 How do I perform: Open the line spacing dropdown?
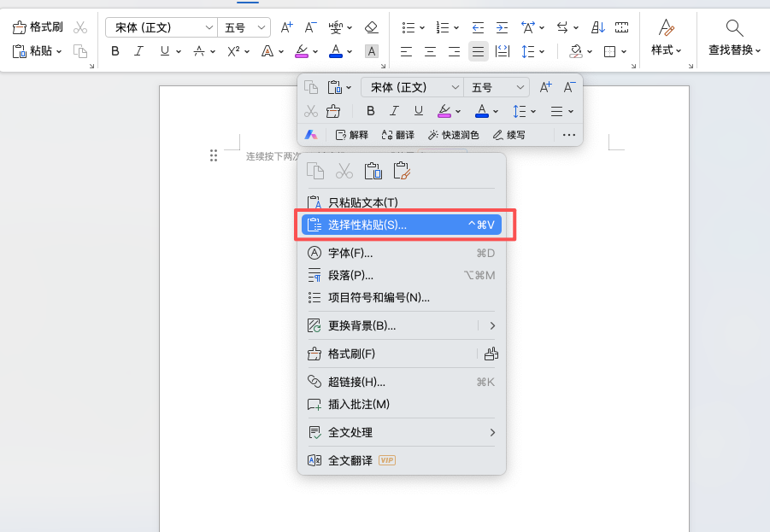click(531, 51)
